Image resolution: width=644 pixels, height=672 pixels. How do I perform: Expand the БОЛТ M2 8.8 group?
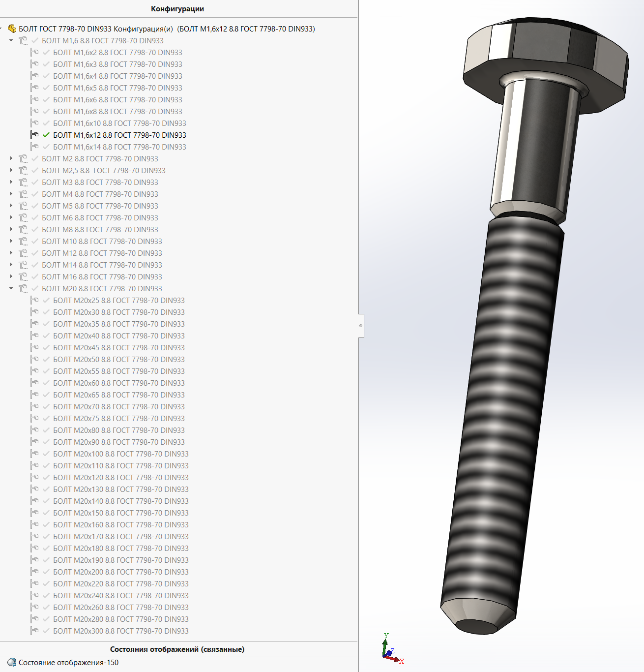click(x=11, y=158)
